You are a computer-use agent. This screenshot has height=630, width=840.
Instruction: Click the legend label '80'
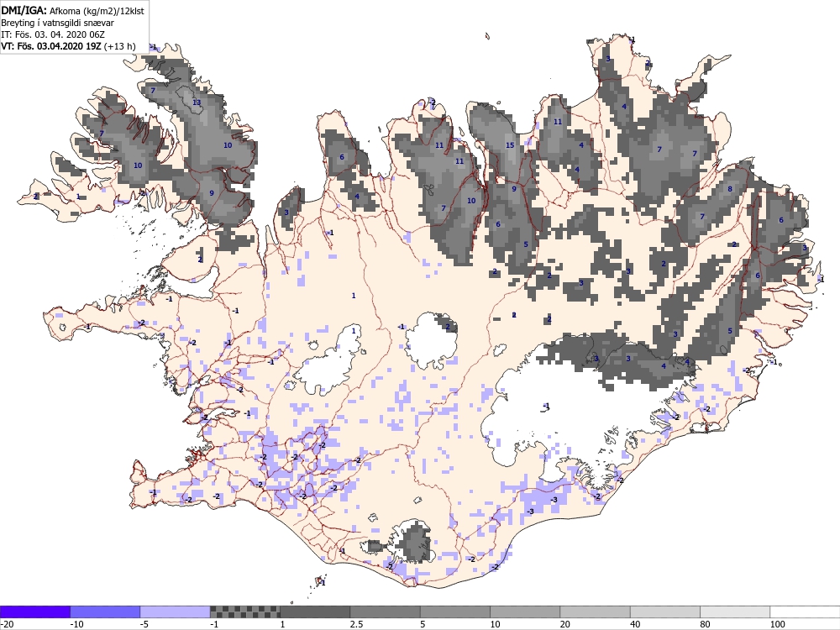pos(706,624)
